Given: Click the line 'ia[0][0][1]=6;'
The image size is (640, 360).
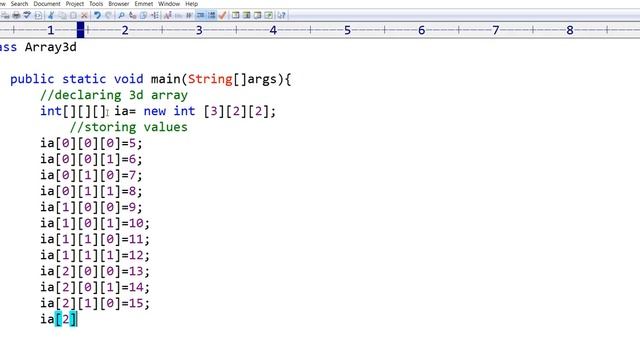Looking at the screenshot, I should tap(91, 159).
